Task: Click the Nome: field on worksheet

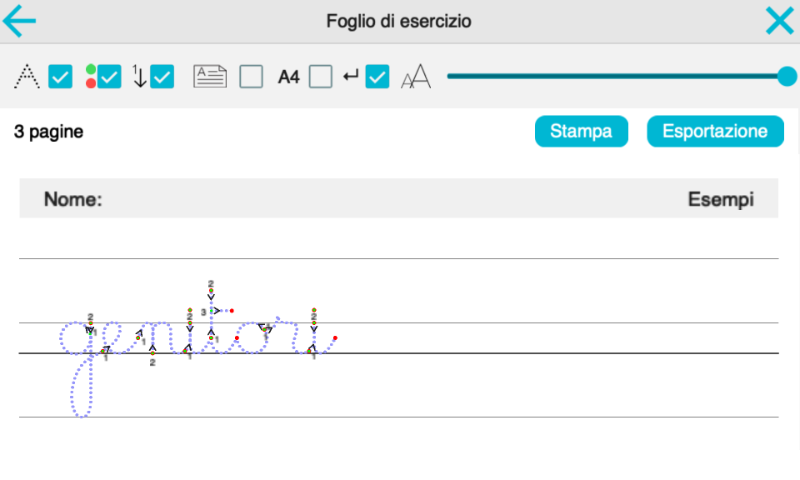Action: (x=73, y=199)
